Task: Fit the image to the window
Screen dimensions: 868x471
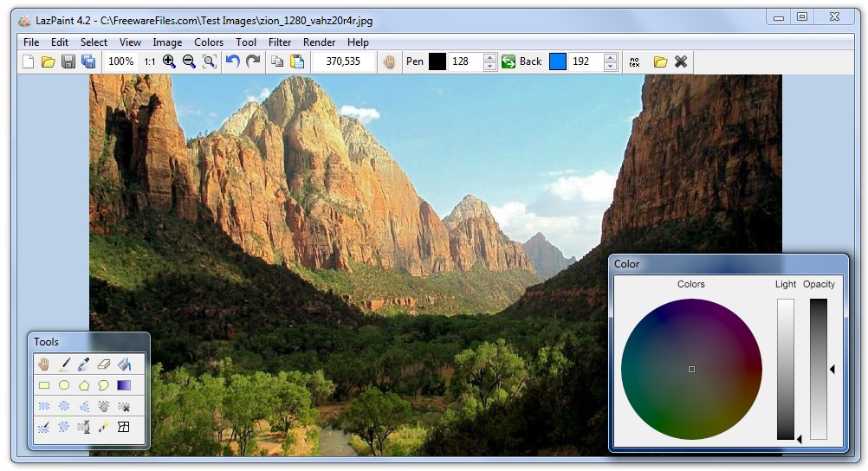Action: click(210, 61)
